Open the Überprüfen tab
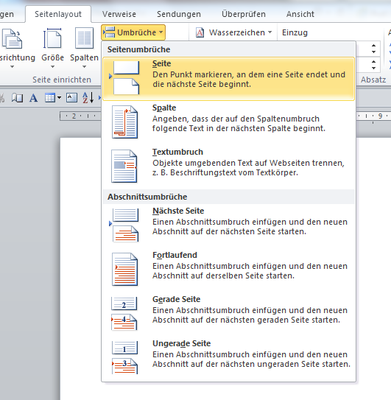Image resolution: width=391 pixels, height=400 pixels. (x=243, y=14)
